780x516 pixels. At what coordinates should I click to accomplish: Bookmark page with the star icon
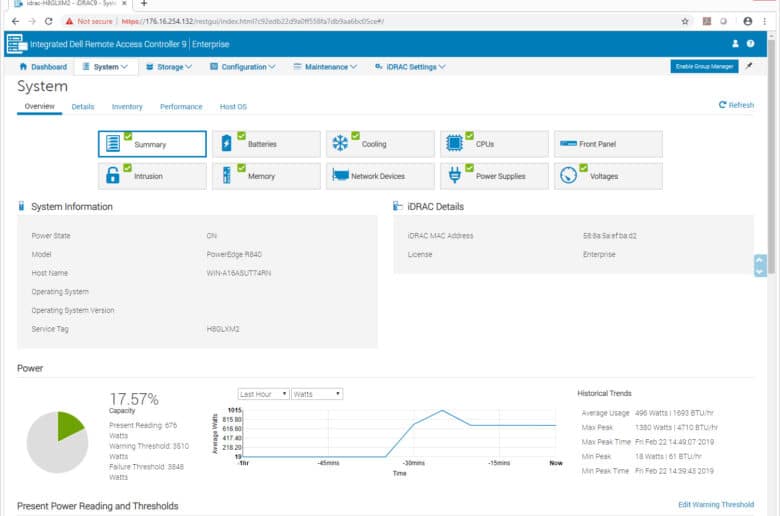[x=685, y=21]
